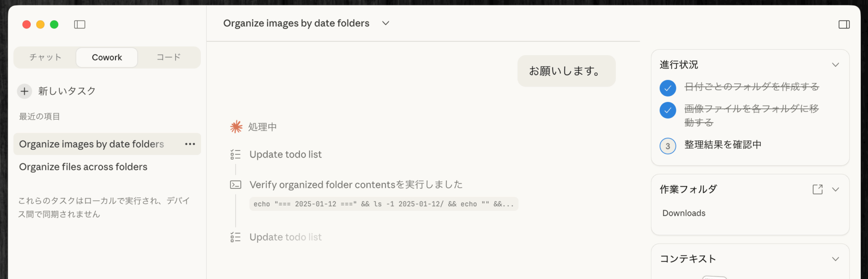This screenshot has width=868, height=279.
Task: Collapse the 作業フォルダ section
Action: (x=835, y=189)
